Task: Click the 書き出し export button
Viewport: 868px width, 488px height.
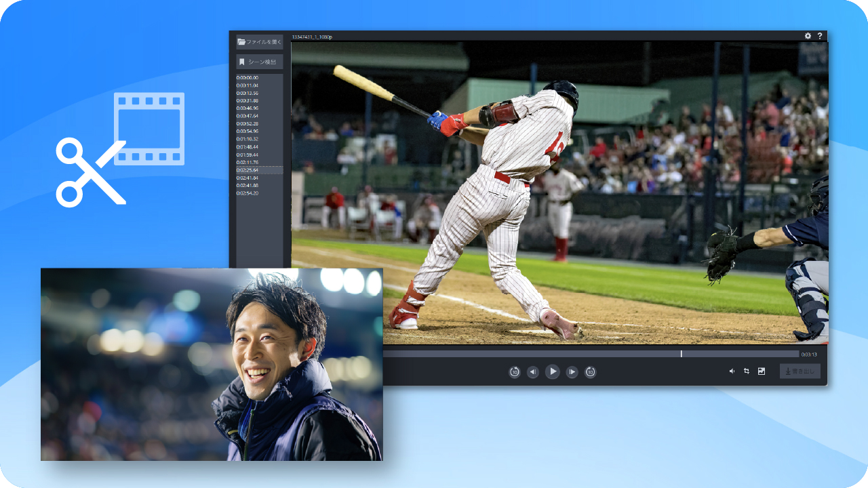Action: 800,371
